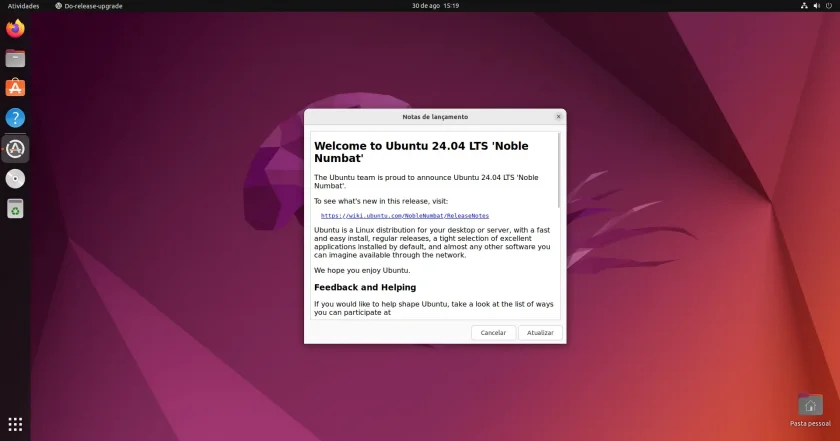This screenshot has height=441, width=840.
Task: Click the Atualizar button
Action: tap(540, 333)
